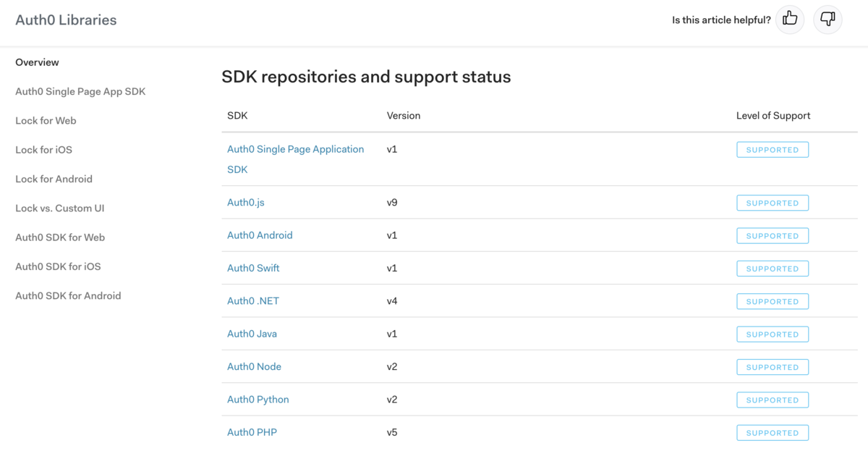868x459 pixels.
Task: Click the Auth0 Node link
Action: (x=254, y=366)
